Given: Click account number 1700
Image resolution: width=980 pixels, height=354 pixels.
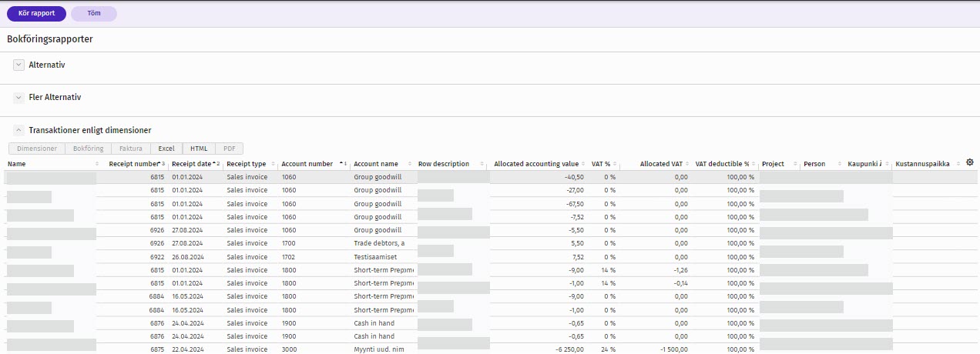Looking at the screenshot, I should (289, 243).
